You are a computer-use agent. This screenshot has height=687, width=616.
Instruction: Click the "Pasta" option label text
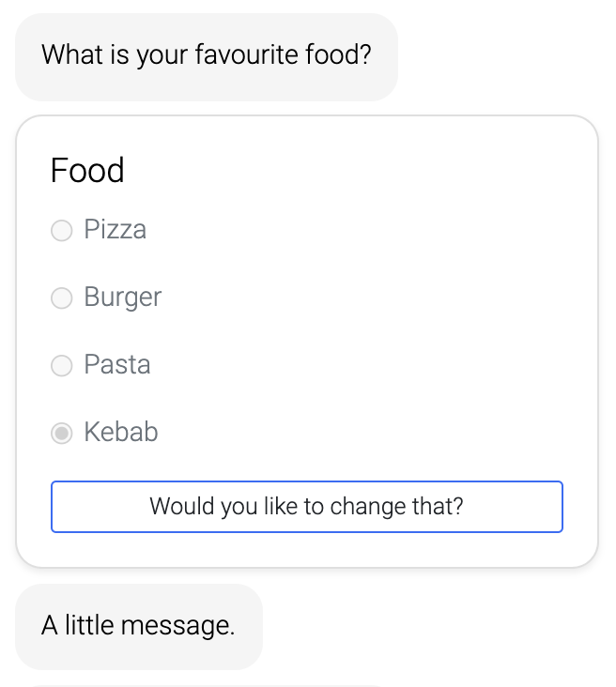point(116,365)
